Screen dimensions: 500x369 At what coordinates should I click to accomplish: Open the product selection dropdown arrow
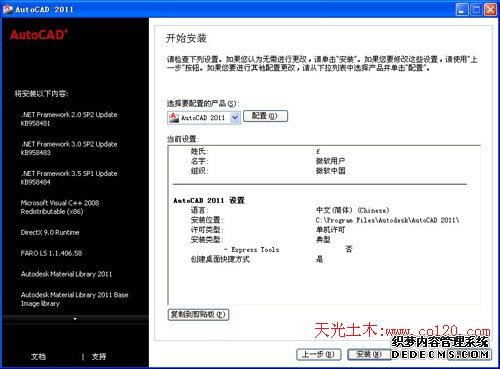pos(235,118)
